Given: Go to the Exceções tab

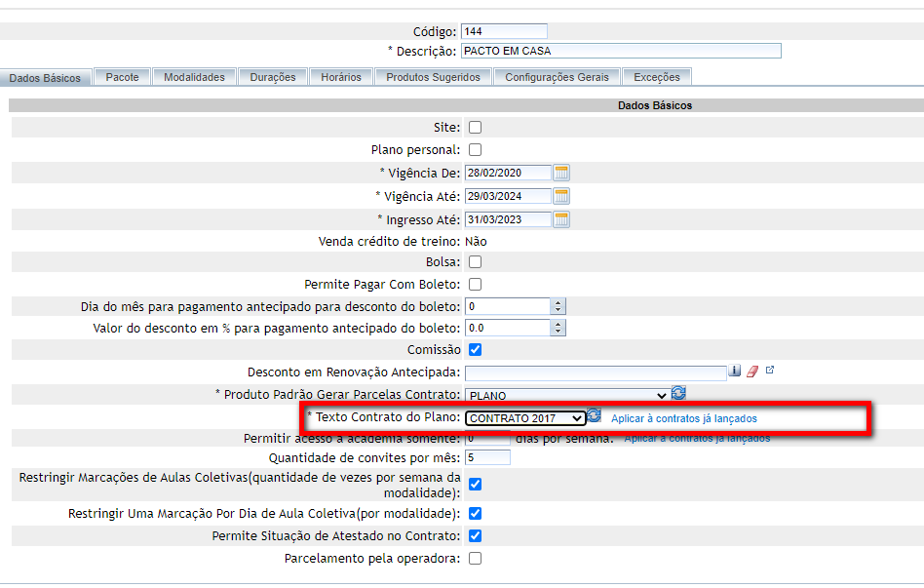Looking at the screenshot, I should 657,77.
